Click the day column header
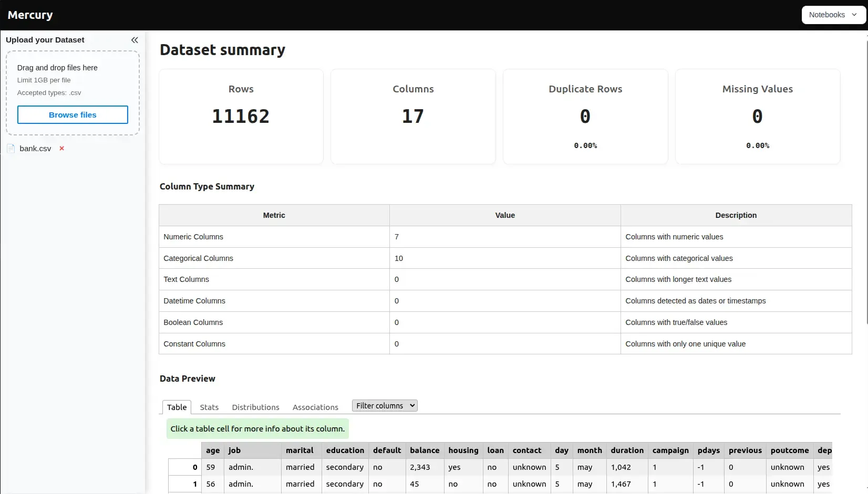This screenshot has height=494, width=868. click(562, 450)
